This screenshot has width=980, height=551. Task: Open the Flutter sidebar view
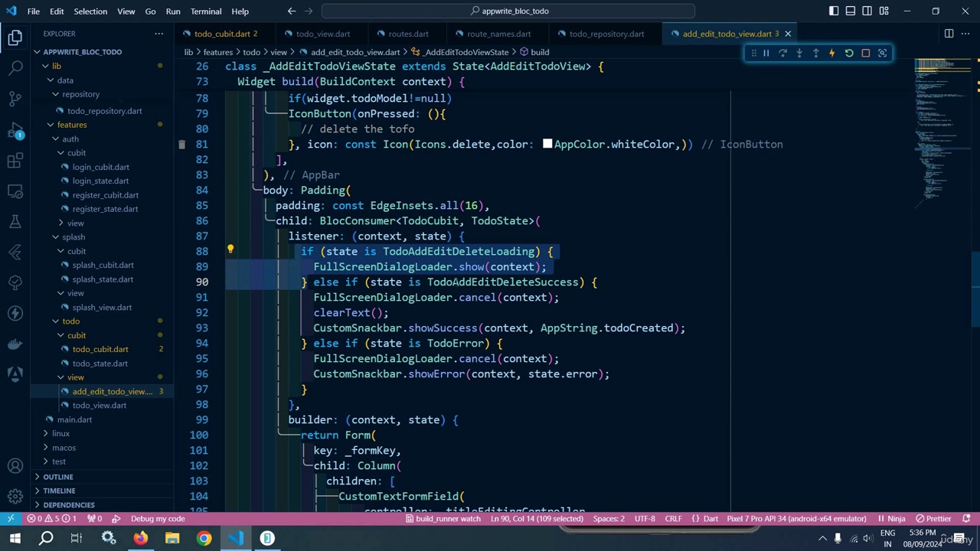(15, 252)
